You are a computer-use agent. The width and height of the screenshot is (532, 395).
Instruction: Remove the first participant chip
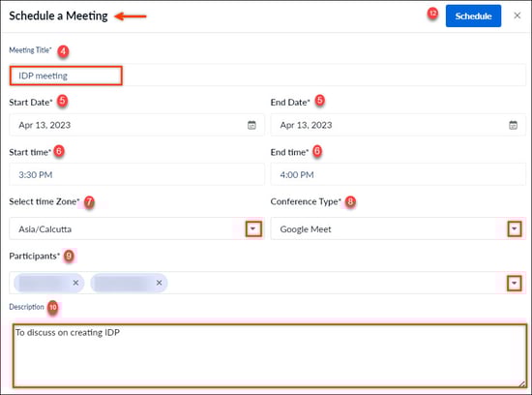pyautogui.click(x=75, y=283)
